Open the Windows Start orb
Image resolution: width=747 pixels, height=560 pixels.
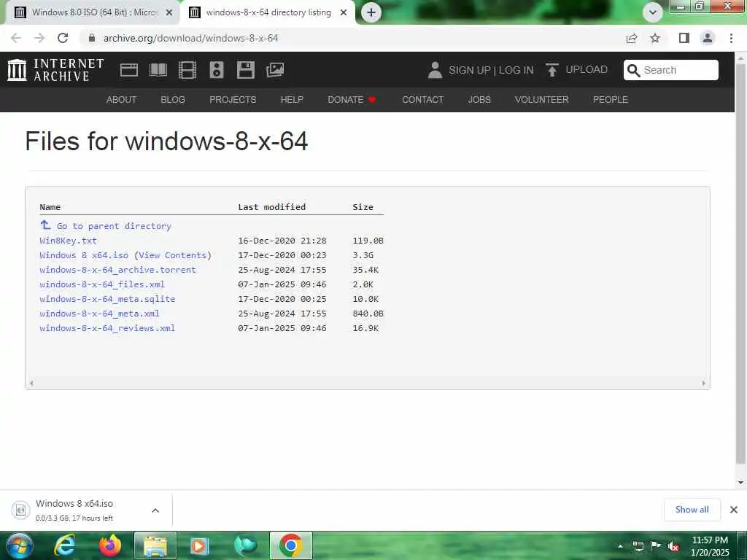[19, 545]
